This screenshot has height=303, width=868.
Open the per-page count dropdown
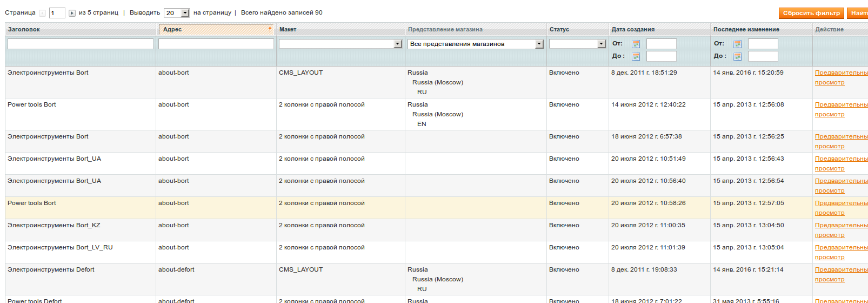pos(177,13)
